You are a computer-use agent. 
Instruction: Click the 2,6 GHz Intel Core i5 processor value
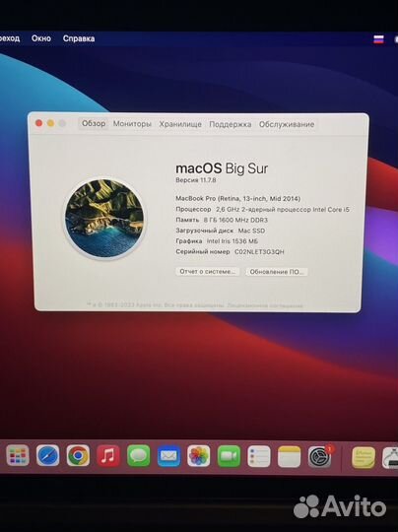click(x=283, y=209)
